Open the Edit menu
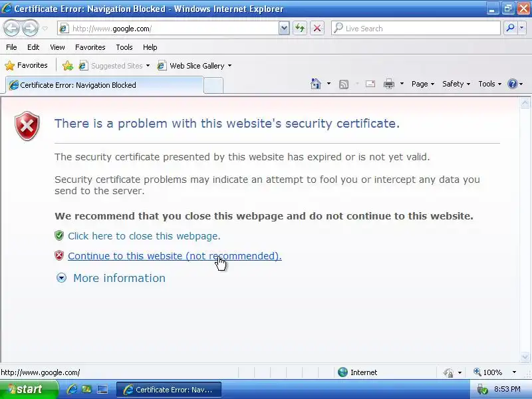Viewport: 532px width, 399px height. [33, 47]
